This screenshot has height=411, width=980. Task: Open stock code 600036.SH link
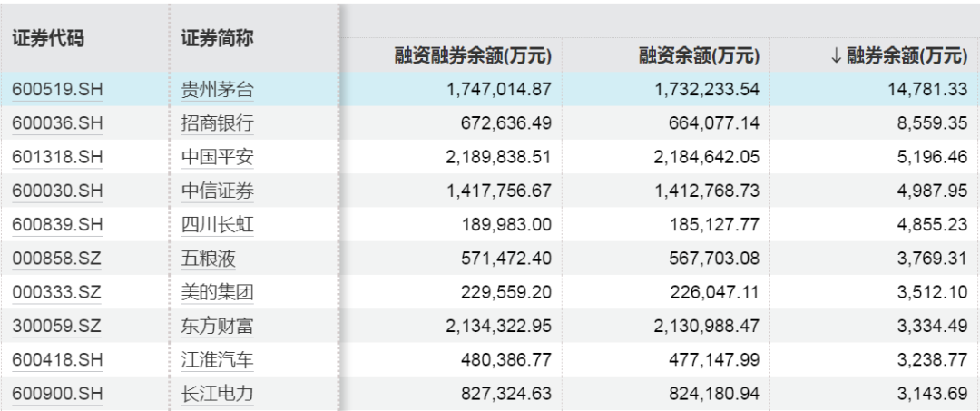[x=57, y=123]
